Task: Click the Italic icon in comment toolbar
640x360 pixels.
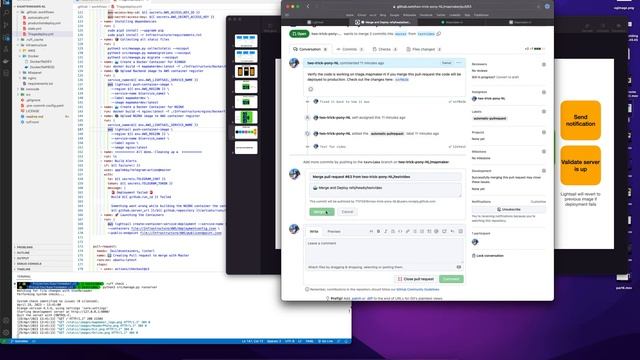Action: (x=386, y=231)
